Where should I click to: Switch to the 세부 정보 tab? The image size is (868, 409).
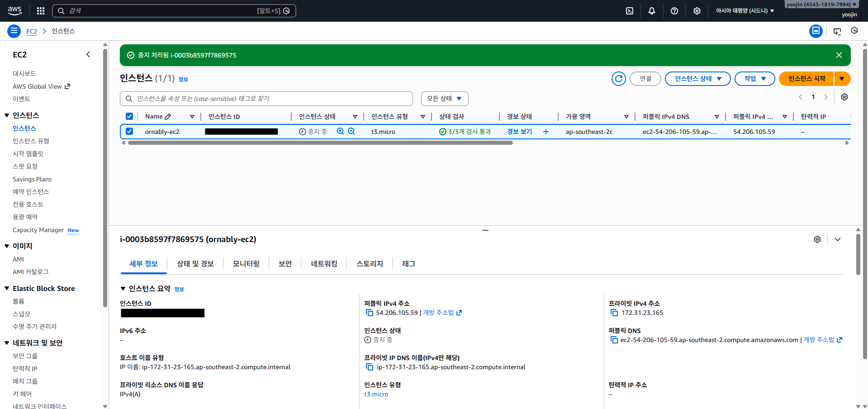pyautogui.click(x=144, y=264)
